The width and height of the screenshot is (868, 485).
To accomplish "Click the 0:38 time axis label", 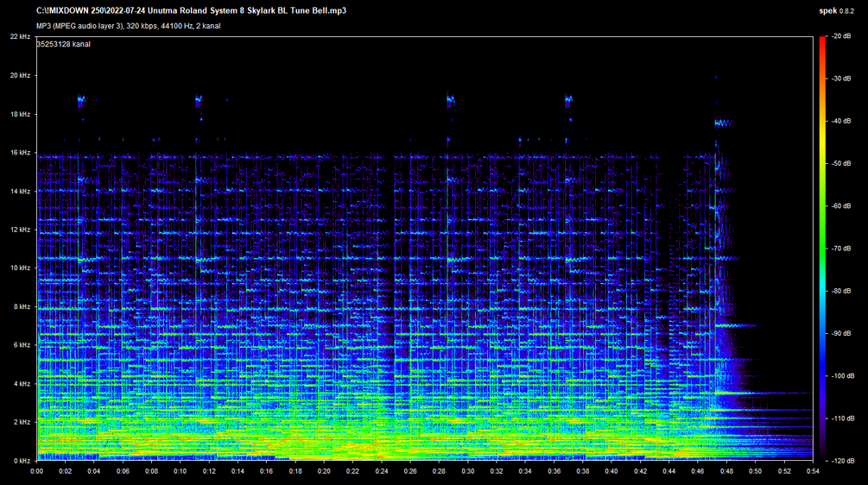I will click(x=583, y=471).
